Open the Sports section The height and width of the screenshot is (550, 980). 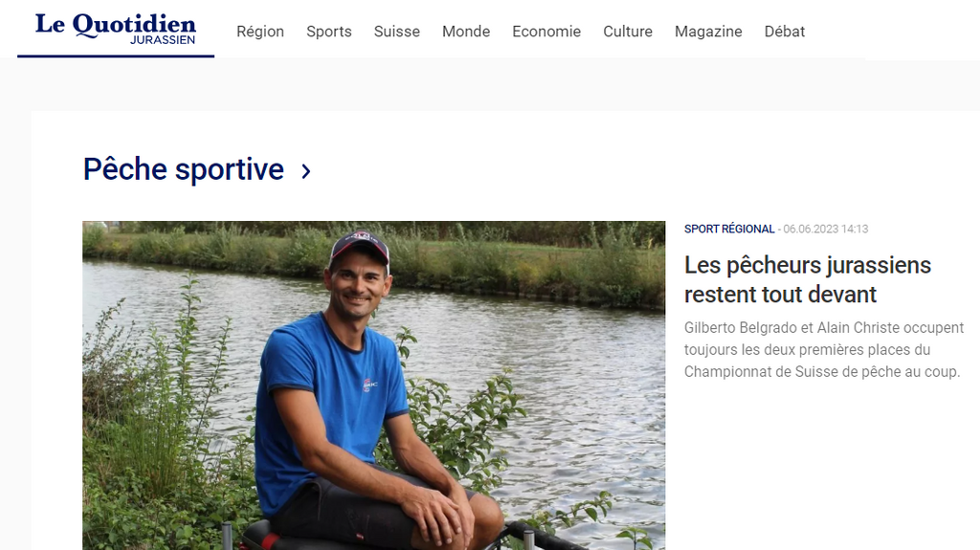click(329, 32)
